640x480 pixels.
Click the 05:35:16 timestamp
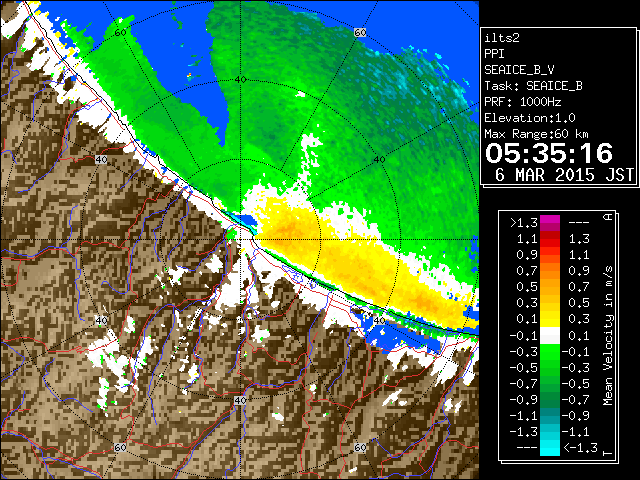pos(549,153)
